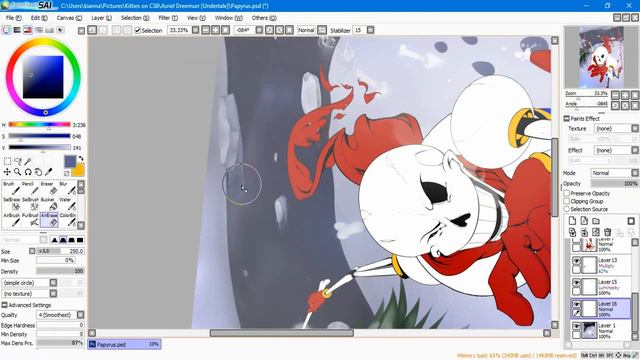Select the SelErase tool
The width and height of the screenshot is (640, 360).
point(12,204)
